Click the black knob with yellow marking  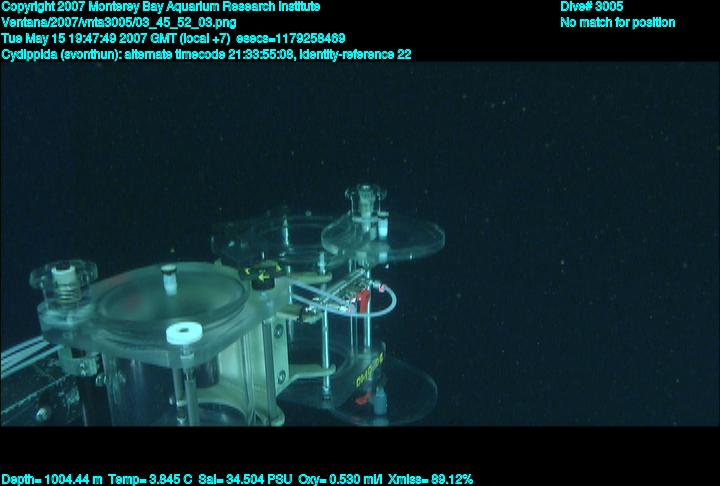click(263, 276)
